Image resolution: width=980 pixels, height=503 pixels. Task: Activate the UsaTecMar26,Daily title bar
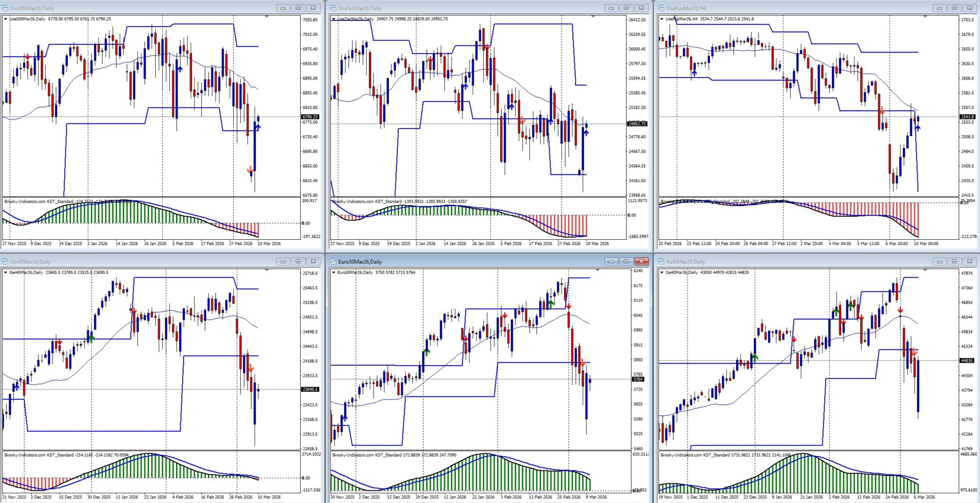click(459, 8)
